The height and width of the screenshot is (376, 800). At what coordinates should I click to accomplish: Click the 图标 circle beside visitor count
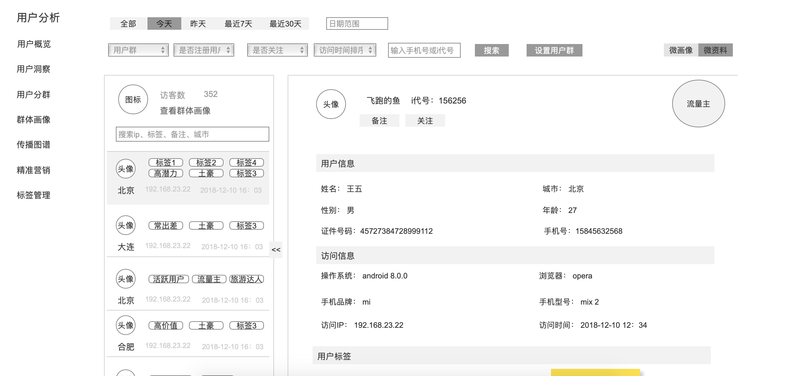point(133,99)
